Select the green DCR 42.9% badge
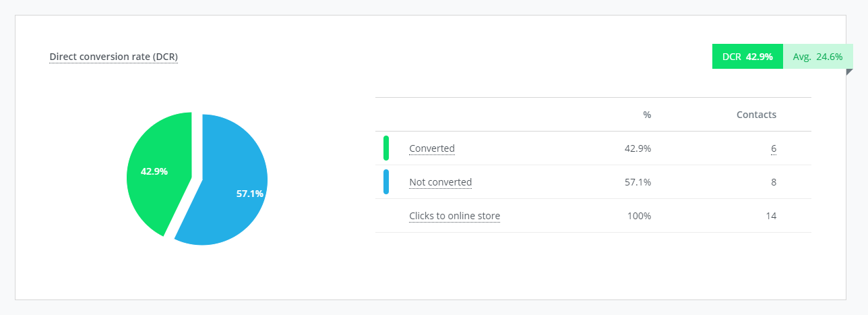Viewport: 868px width, 315px height. click(747, 57)
